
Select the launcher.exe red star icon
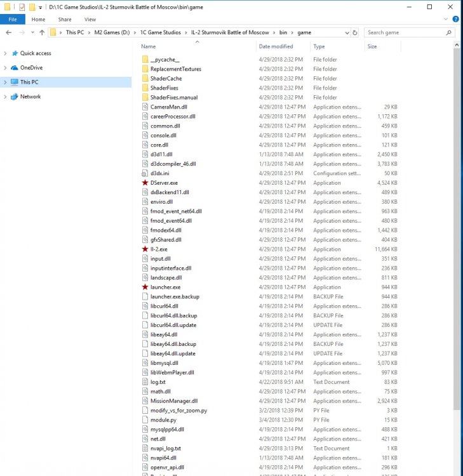point(145,287)
